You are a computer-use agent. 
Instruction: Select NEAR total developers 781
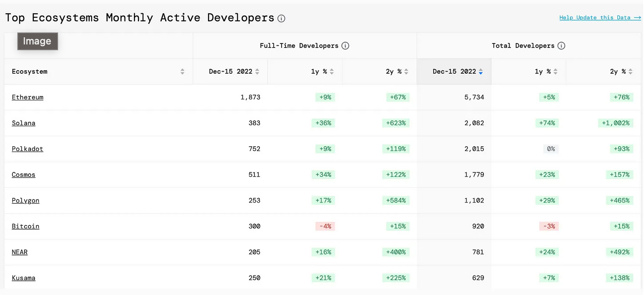point(478,252)
